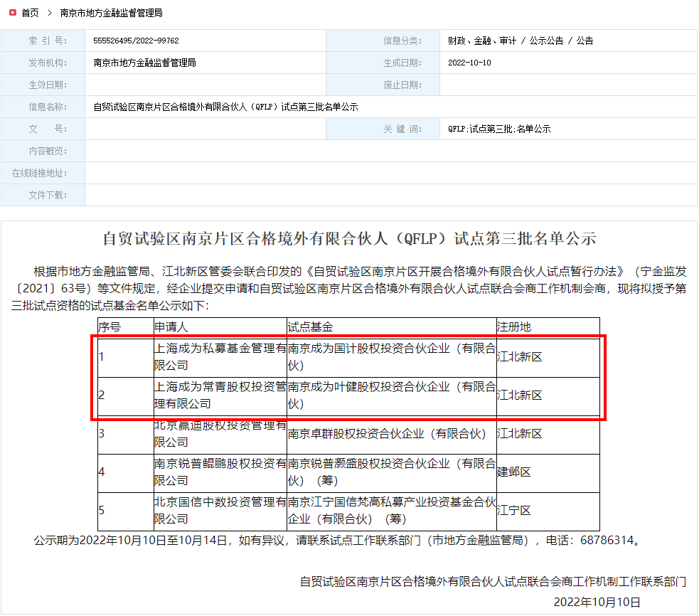The width and height of the screenshot is (699, 616).
Task: Click the empty 文件下载 field
Action: pyautogui.click(x=390, y=195)
